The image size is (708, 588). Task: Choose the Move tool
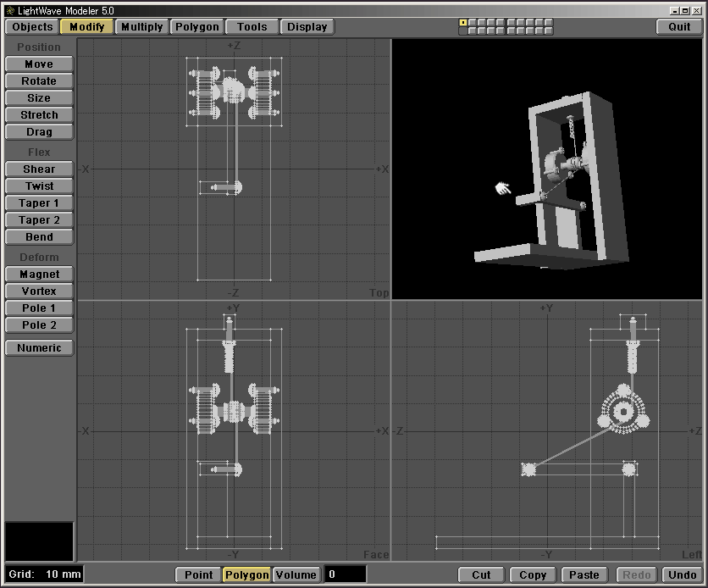click(x=39, y=64)
